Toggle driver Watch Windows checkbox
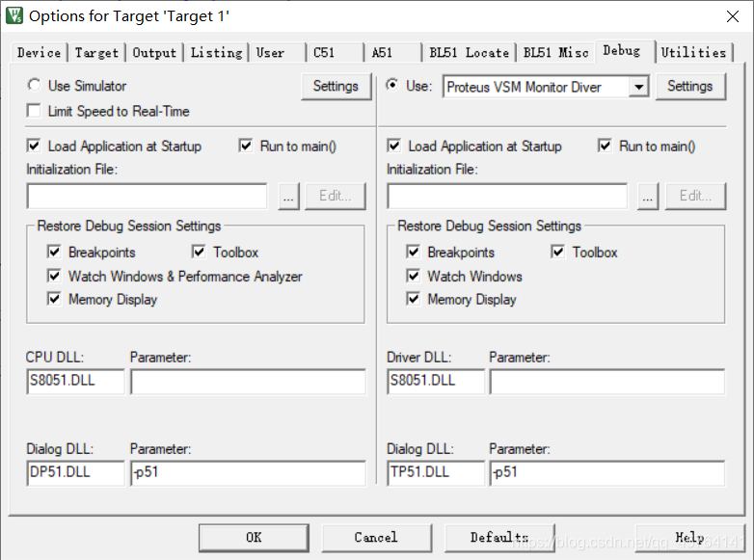754x560 pixels. pos(413,276)
